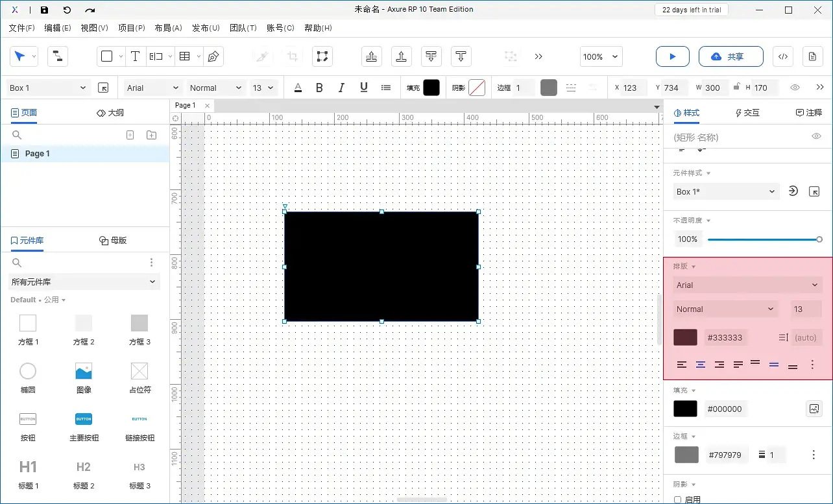Select the Text tool in toolbar
This screenshot has width=833, height=504.
tap(135, 56)
